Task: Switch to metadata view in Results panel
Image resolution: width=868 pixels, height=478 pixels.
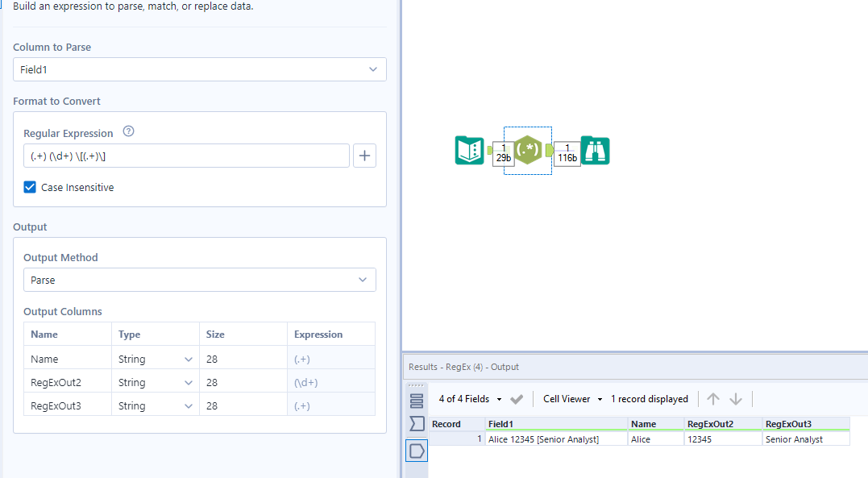Action: (416, 400)
